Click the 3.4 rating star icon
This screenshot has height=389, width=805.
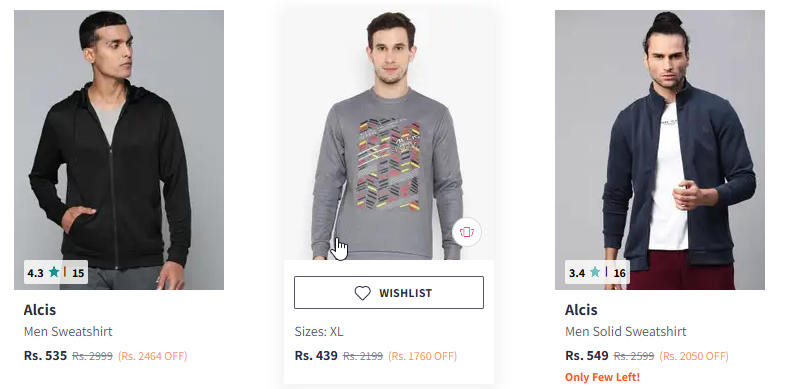pyautogui.click(x=595, y=273)
